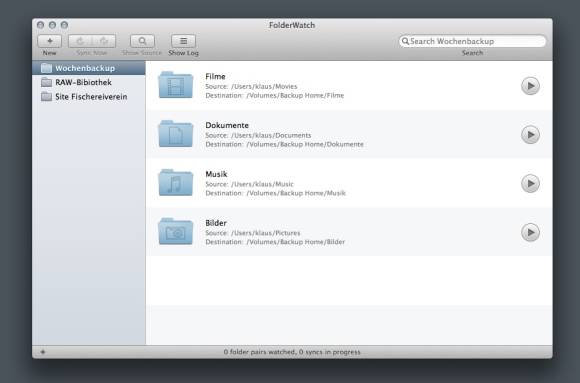Click the Filme movies folder icon
580x383 pixels.
176,85
